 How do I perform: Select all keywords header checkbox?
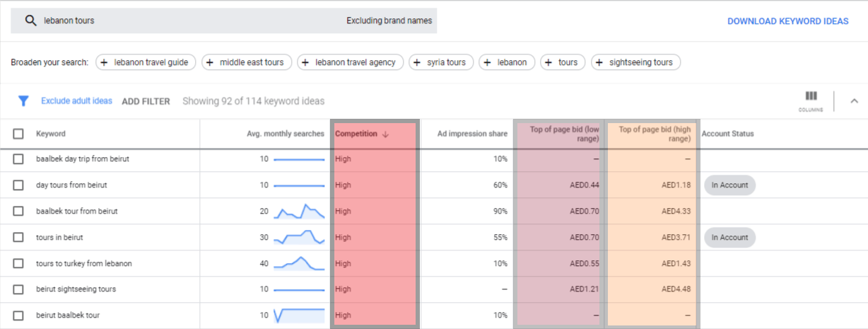[x=18, y=134]
